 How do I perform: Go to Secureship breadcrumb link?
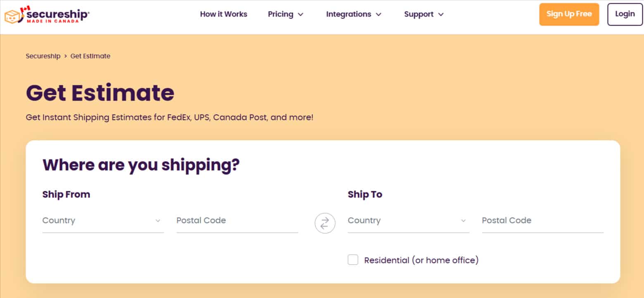43,56
